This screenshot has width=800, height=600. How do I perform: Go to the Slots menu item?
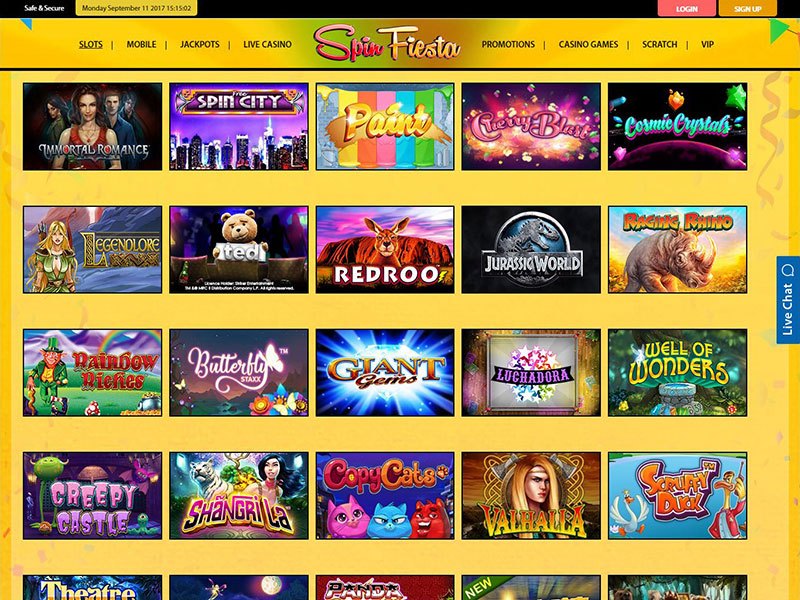click(91, 44)
